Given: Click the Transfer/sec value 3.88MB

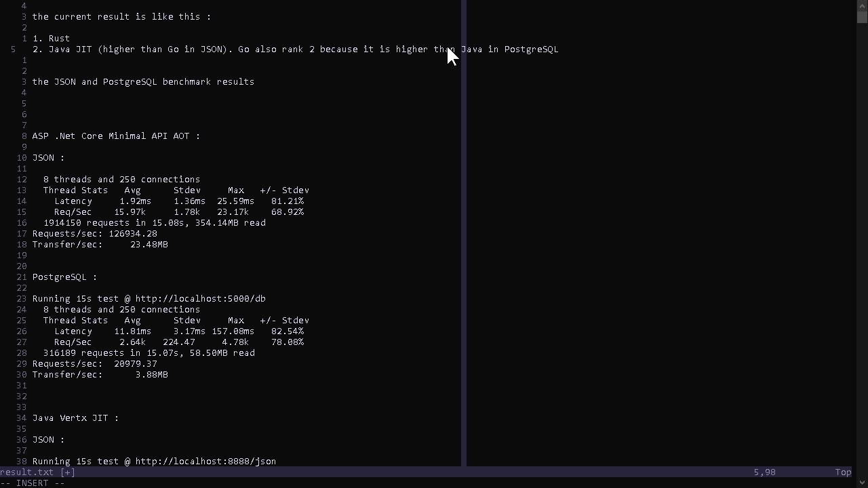Looking at the screenshot, I should pyautogui.click(x=151, y=375).
